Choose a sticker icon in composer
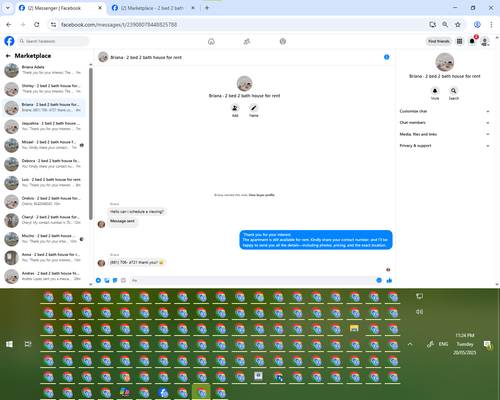The height and width of the screenshot is (400, 500). tap(115, 280)
